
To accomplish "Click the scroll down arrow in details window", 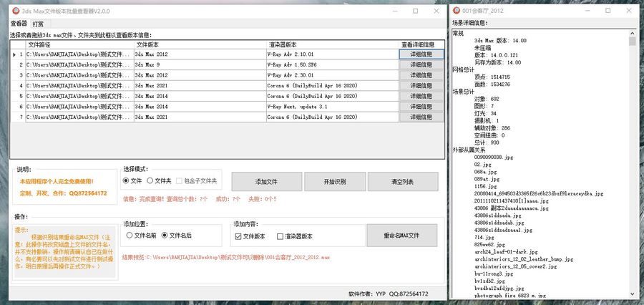I will (632, 294).
